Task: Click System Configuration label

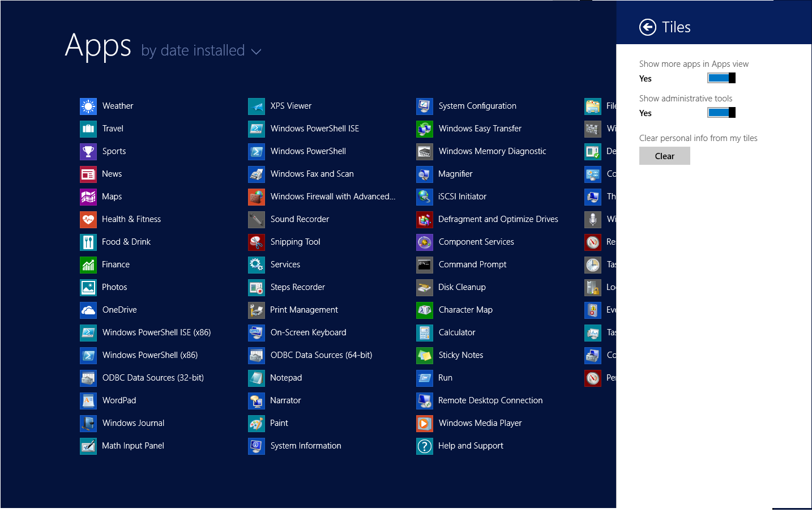Action: [x=477, y=106]
